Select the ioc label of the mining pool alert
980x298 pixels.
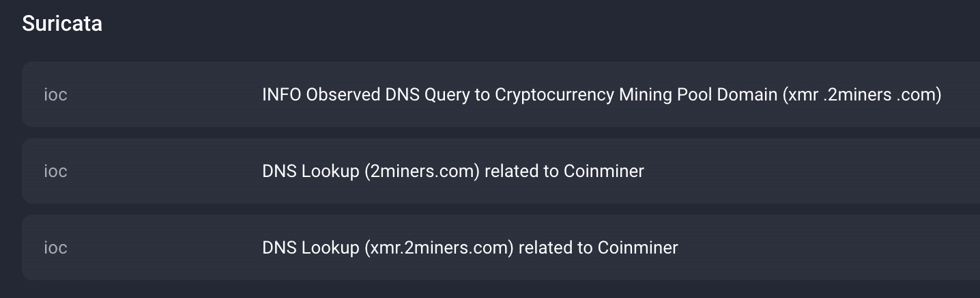(55, 94)
